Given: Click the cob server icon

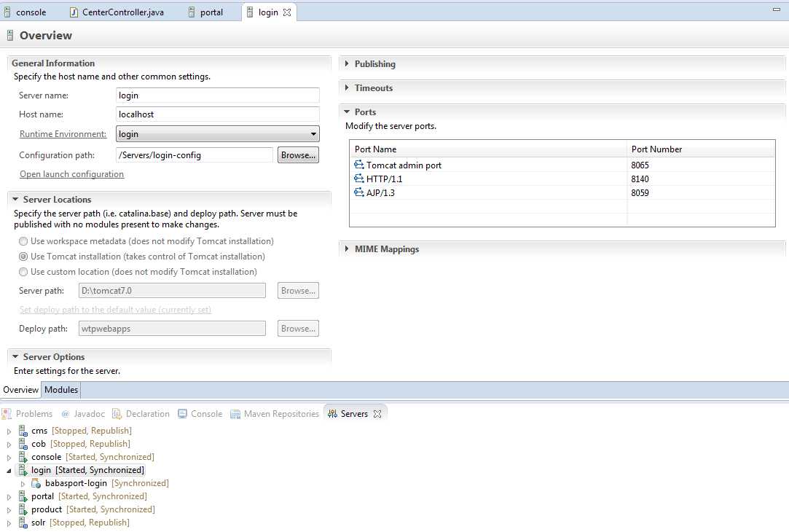Looking at the screenshot, I should 23,444.
